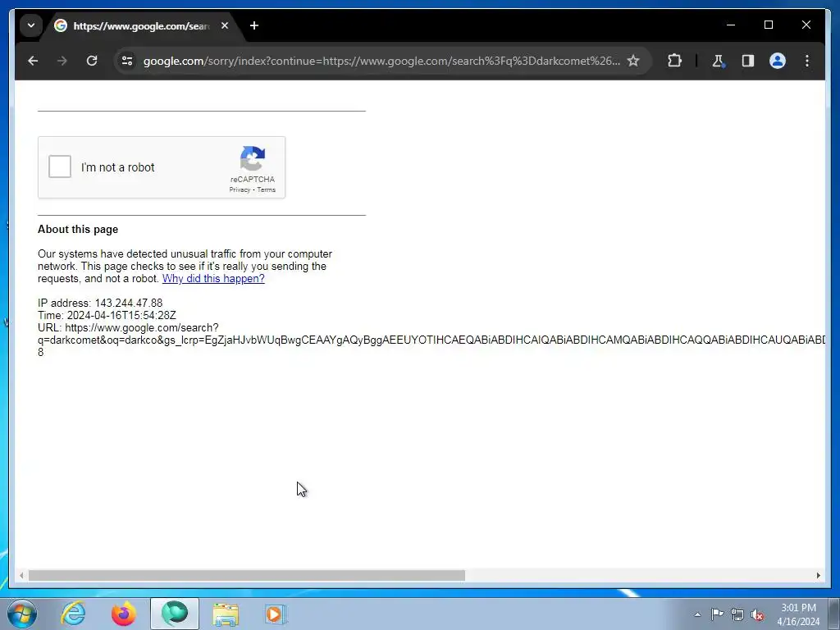Click the Time 2024-04-16T15:54:28Z text
This screenshot has width=840, height=630.
107,316
